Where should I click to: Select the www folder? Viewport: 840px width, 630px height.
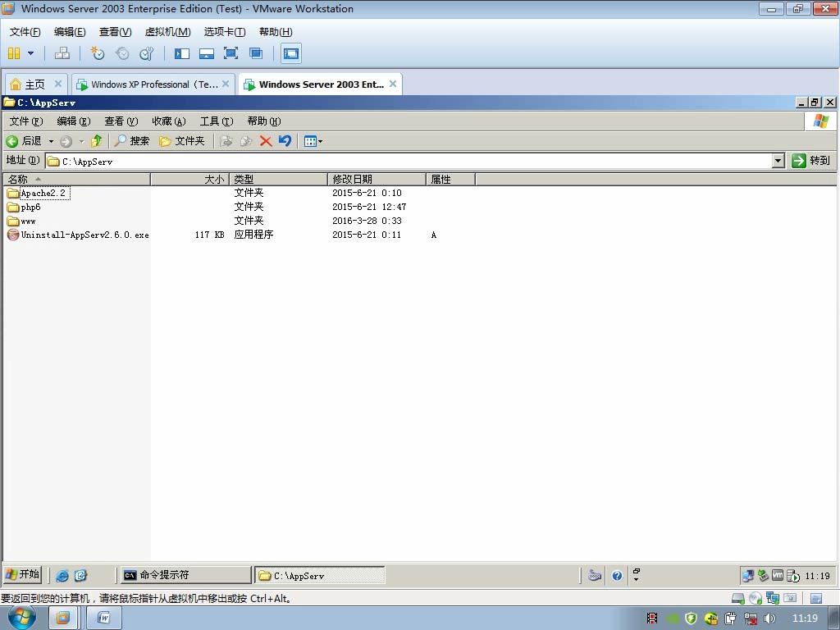coord(22,221)
